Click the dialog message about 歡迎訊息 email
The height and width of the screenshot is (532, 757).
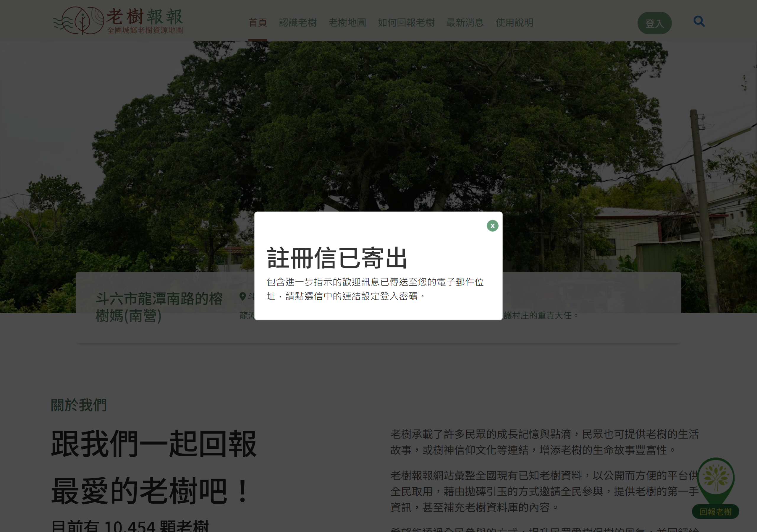coord(375,289)
